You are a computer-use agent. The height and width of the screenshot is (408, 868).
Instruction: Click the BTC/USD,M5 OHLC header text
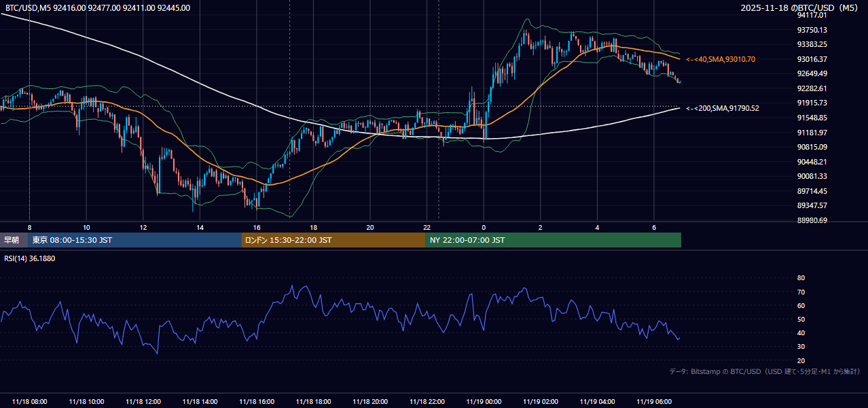click(x=98, y=7)
